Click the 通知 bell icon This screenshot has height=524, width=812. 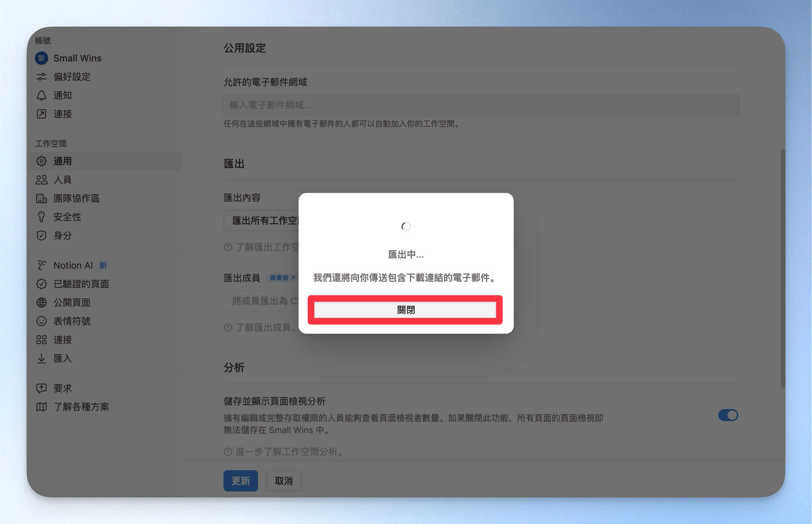pos(41,95)
